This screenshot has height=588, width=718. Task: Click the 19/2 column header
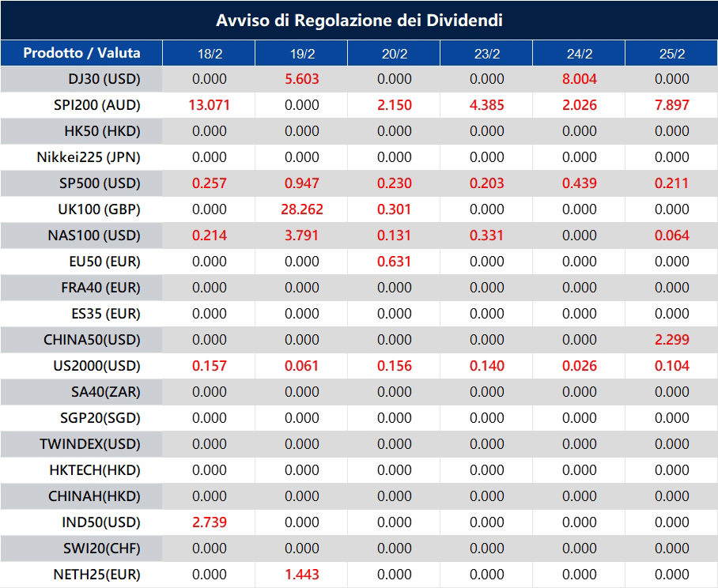[x=301, y=53]
